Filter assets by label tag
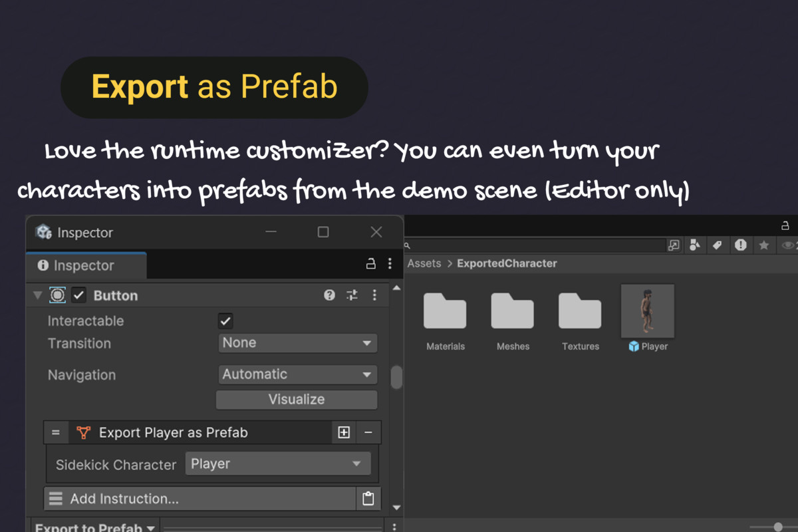 click(x=718, y=245)
